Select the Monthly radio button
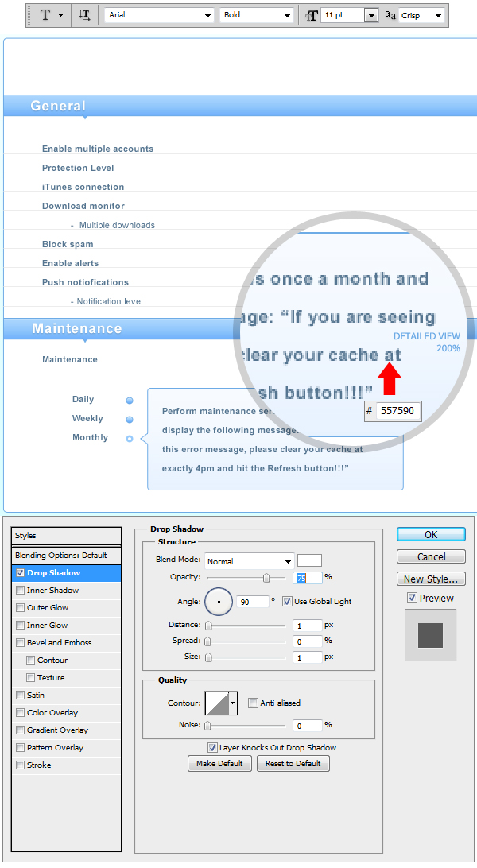The width and height of the screenshot is (477, 868). click(130, 439)
